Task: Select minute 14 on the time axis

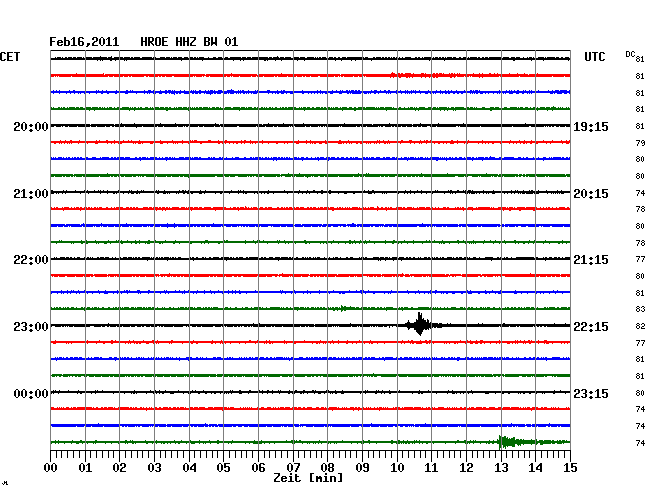Action: pos(535,467)
